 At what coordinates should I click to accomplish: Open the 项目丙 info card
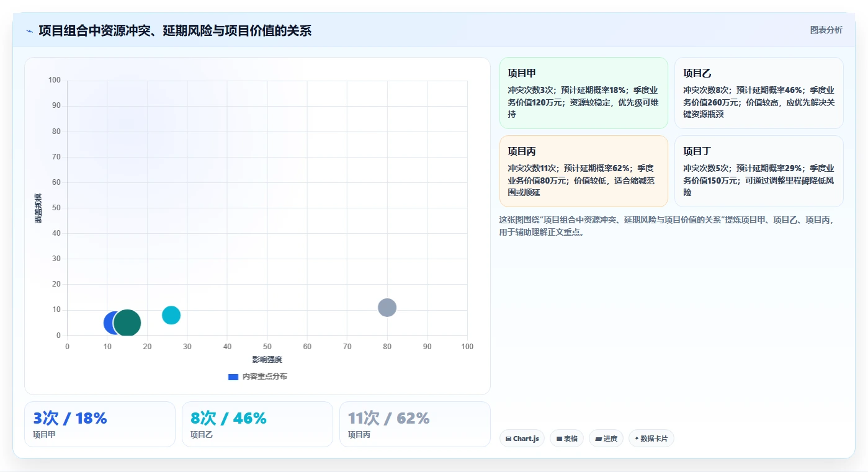[583, 171]
